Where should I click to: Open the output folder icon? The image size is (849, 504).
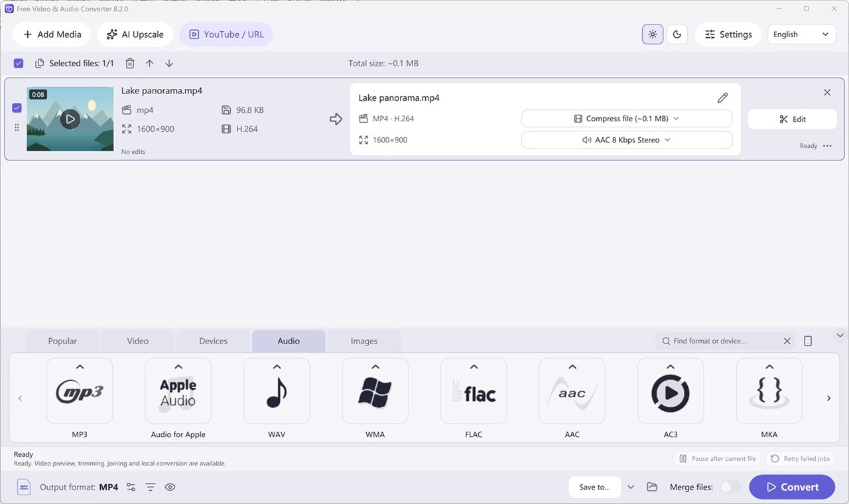click(652, 487)
